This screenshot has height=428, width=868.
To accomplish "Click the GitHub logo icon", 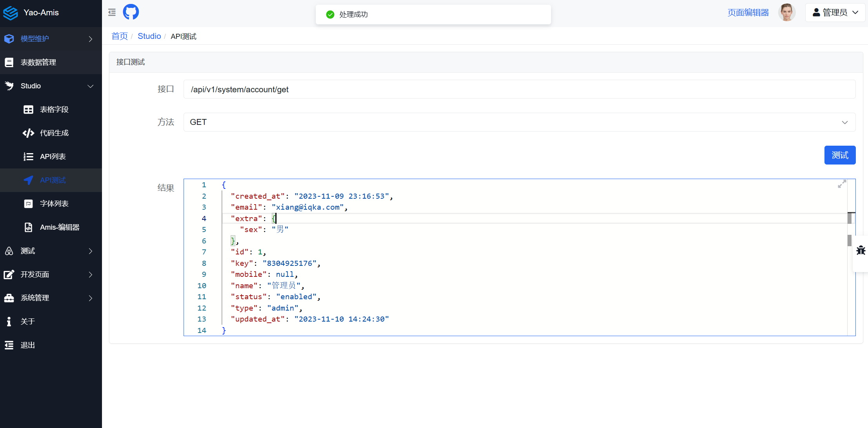I will pyautogui.click(x=131, y=12).
